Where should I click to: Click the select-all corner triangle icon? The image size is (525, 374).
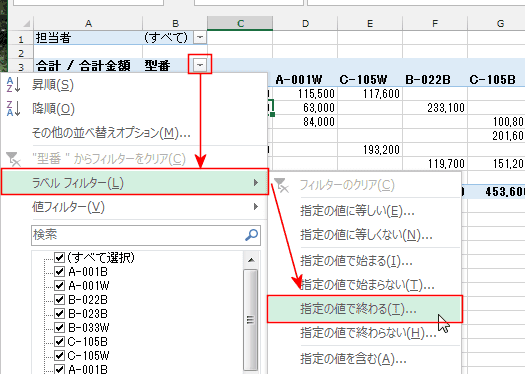(26, 23)
